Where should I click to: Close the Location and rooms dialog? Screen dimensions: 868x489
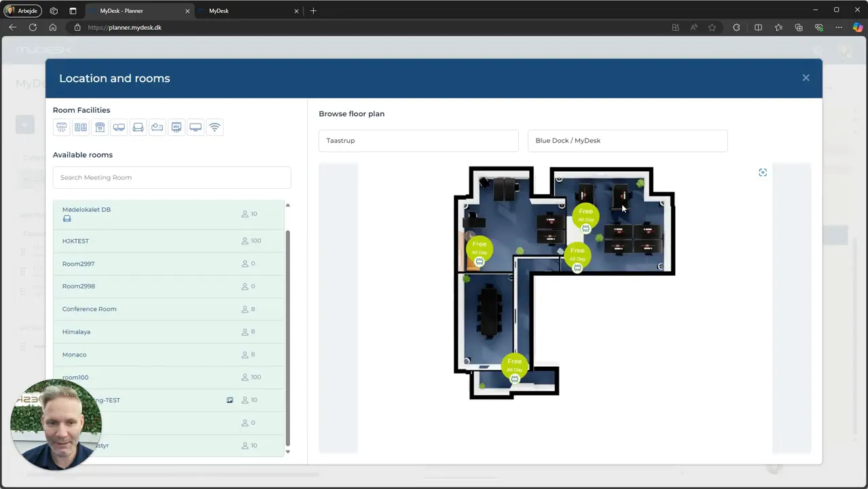806,78
